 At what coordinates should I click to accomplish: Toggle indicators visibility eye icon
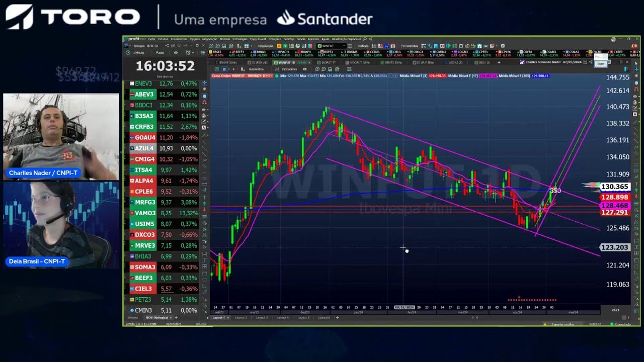click(304, 69)
